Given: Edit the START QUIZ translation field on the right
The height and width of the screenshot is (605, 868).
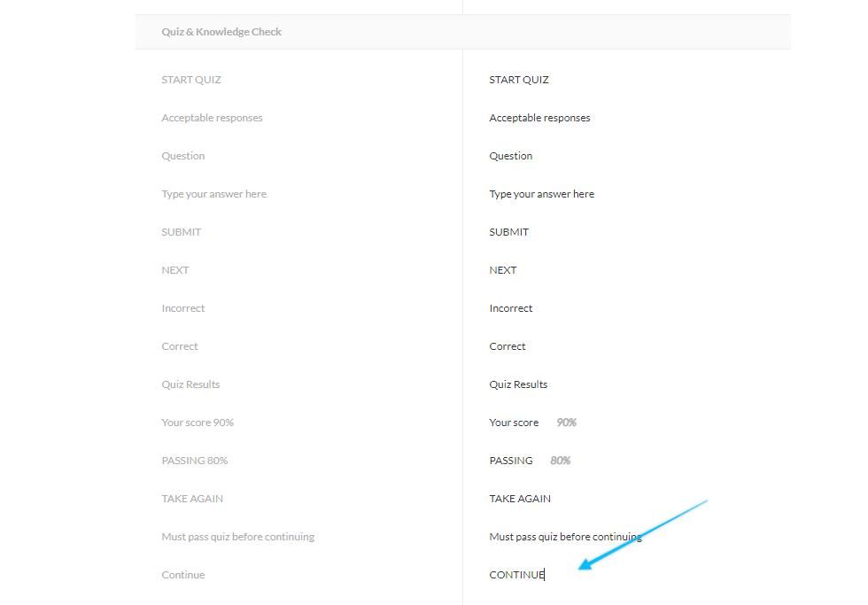Looking at the screenshot, I should [519, 80].
